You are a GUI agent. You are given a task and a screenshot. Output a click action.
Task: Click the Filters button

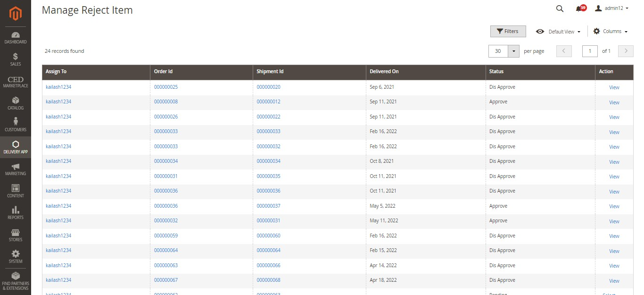[x=508, y=32]
